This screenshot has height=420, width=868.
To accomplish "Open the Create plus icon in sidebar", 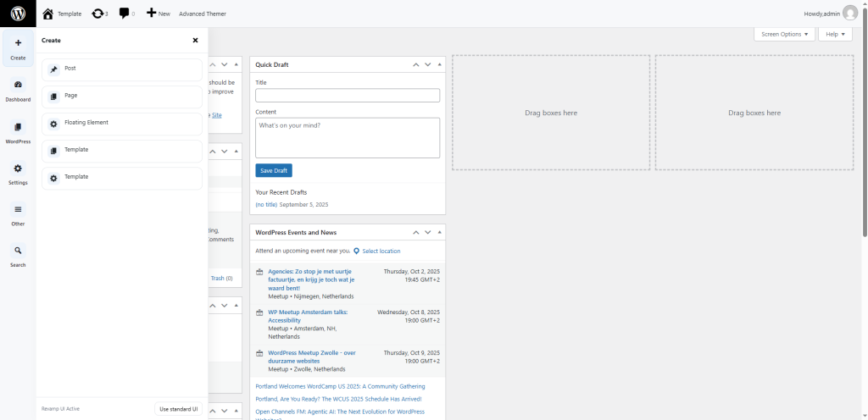I will [x=18, y=43].
